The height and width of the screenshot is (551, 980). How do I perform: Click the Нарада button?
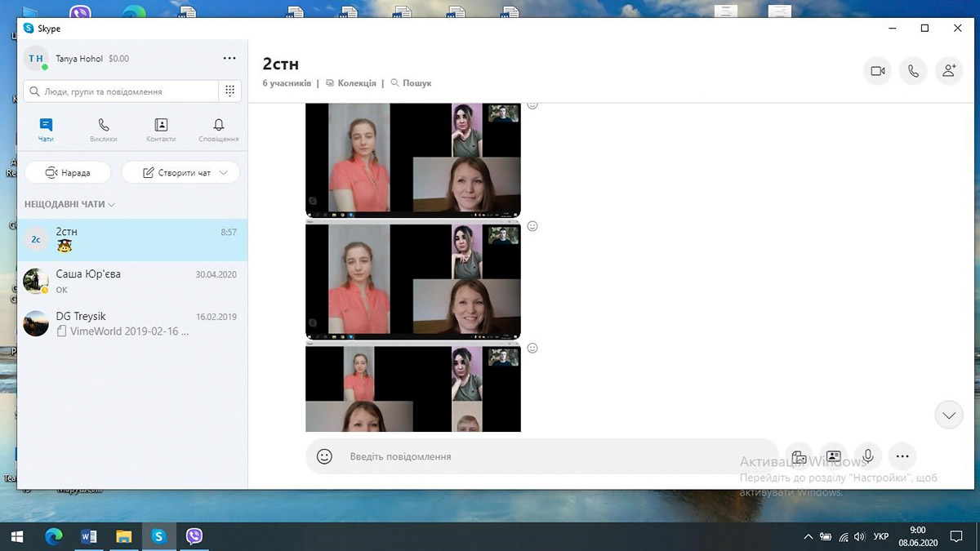[x=67, y=173]
